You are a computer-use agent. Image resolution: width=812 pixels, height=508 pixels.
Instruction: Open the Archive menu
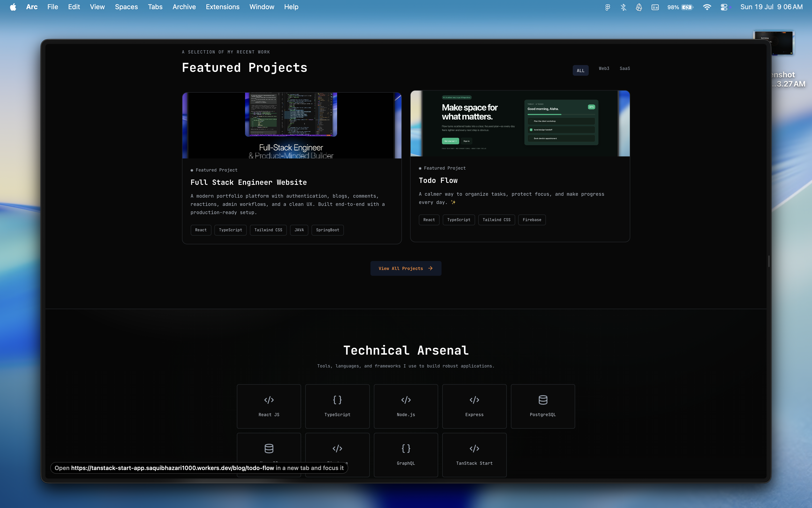pos(184,7)
